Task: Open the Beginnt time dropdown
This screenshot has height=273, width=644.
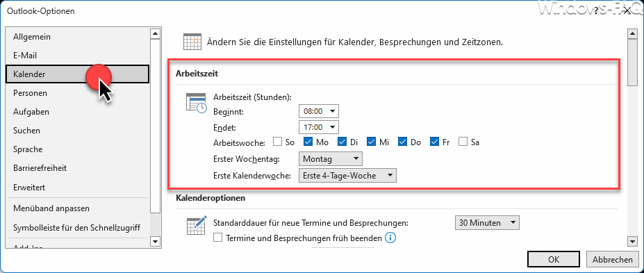Action: tap(319, 111)
